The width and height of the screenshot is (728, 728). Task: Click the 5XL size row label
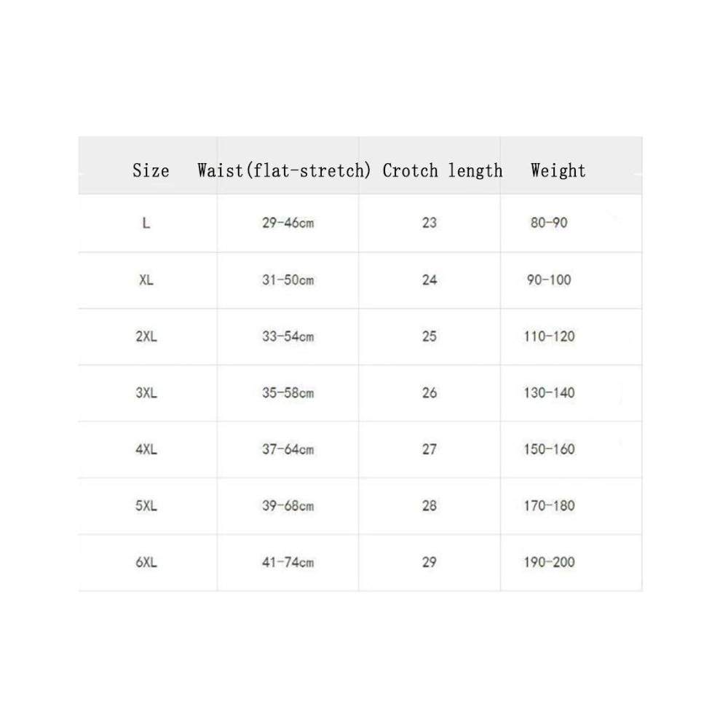146,506
